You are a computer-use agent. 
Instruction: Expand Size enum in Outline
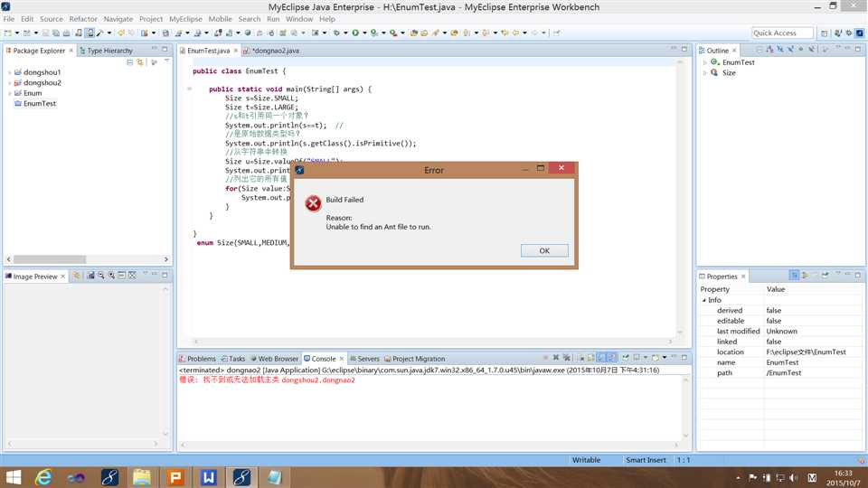[704, 73]
